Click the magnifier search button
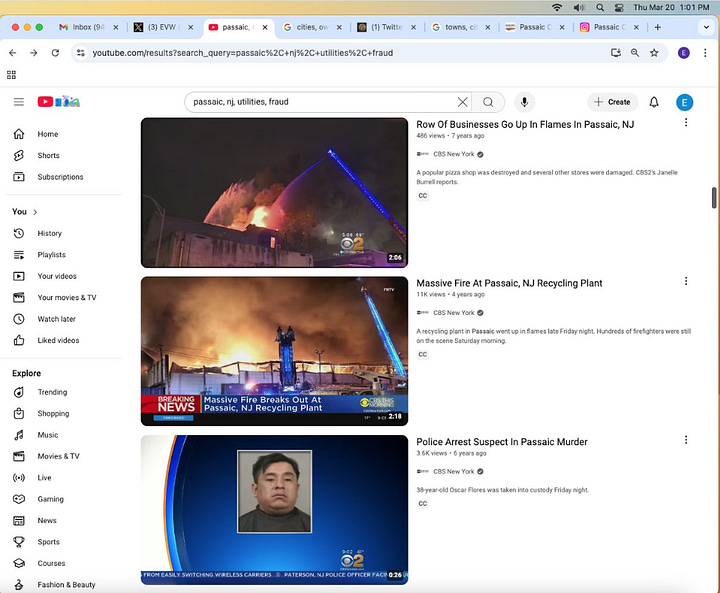Viewport: 720px width, 593px height. (x=488, y=102)
